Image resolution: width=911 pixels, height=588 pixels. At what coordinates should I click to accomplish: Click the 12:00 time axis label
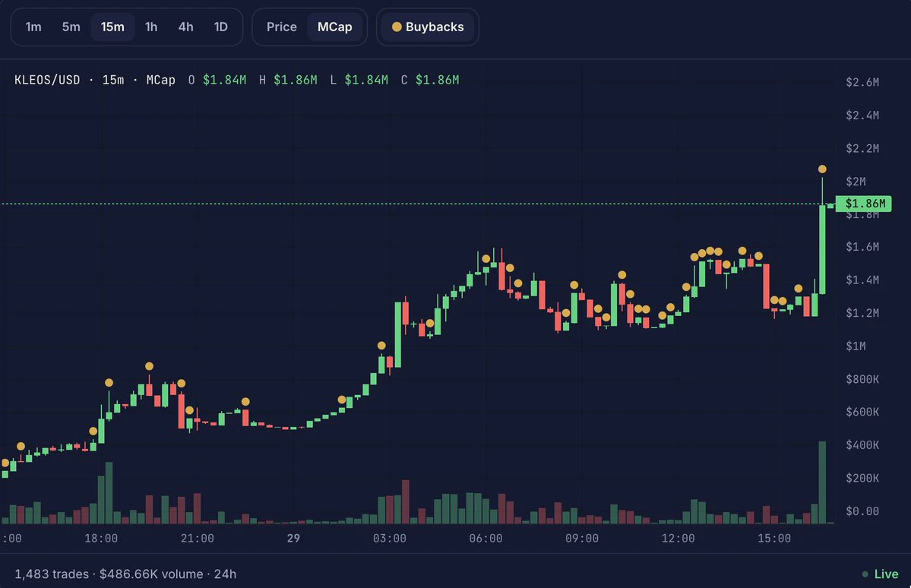click(x=678, y=539)
